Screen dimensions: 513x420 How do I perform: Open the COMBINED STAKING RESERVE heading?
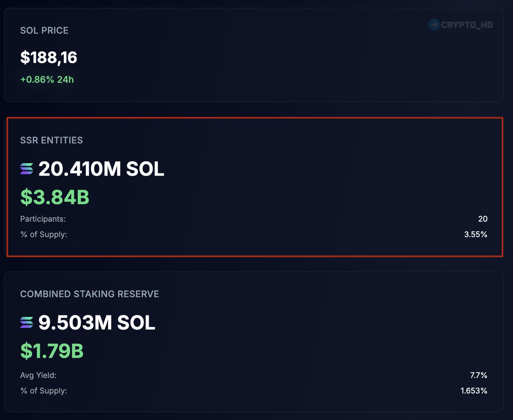(x=89, y=294)
